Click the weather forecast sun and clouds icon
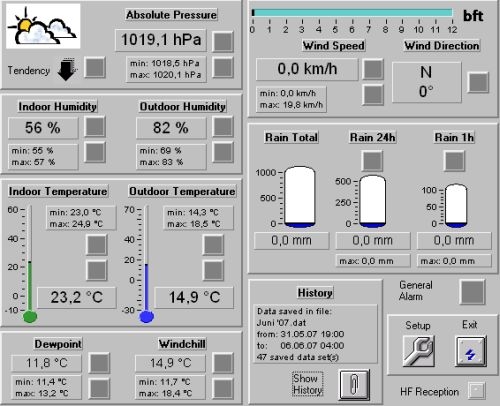The image size is (500, 406). [x=43, y=26]
